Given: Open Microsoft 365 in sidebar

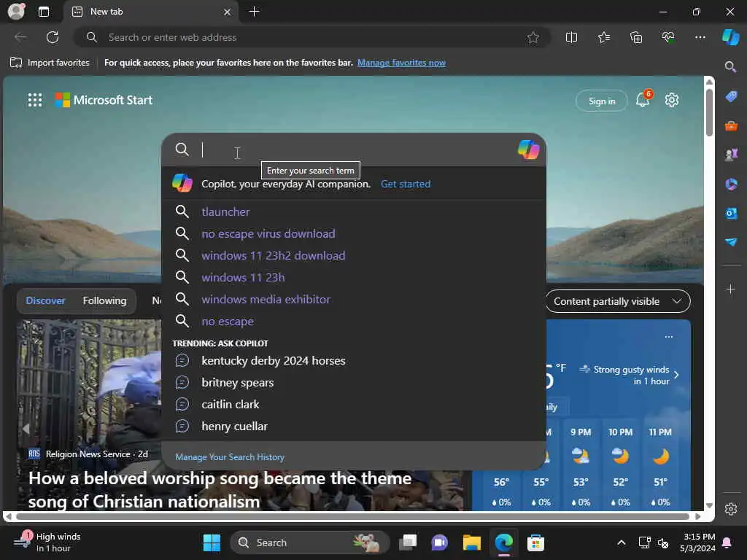Looking at the screenshot, I should click(x=731, y=184).
